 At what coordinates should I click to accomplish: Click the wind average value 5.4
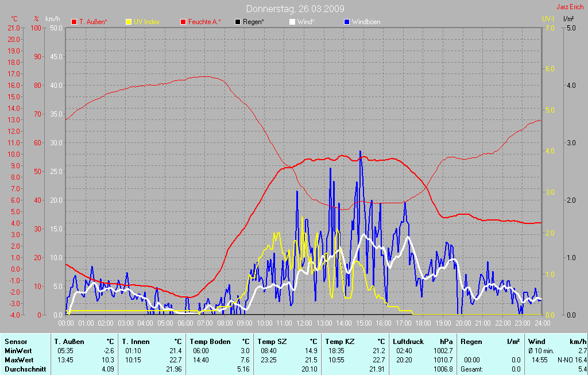pos(582,369)
